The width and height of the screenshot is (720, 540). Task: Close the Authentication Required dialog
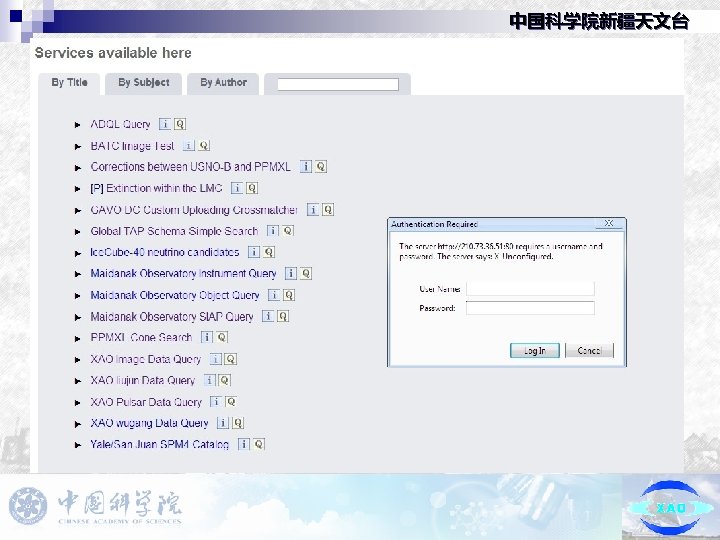click(x=609, y=224)
